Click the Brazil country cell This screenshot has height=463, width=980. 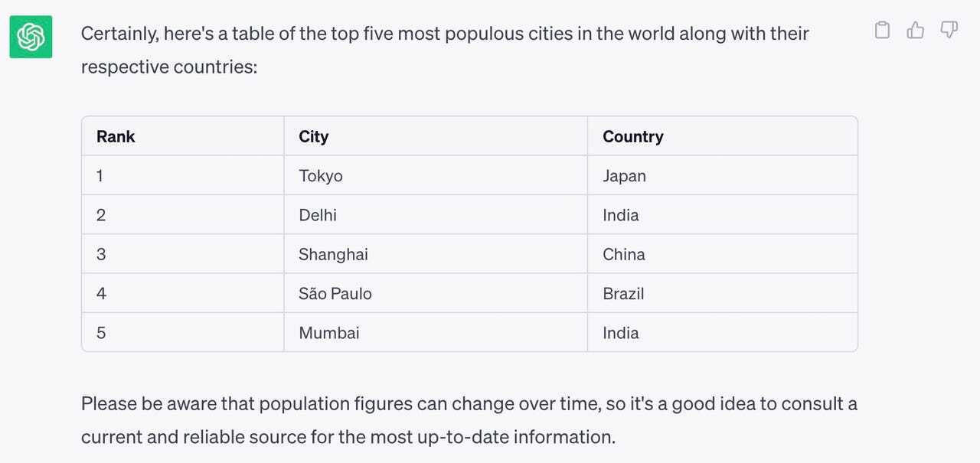click(x=623, y=294)
